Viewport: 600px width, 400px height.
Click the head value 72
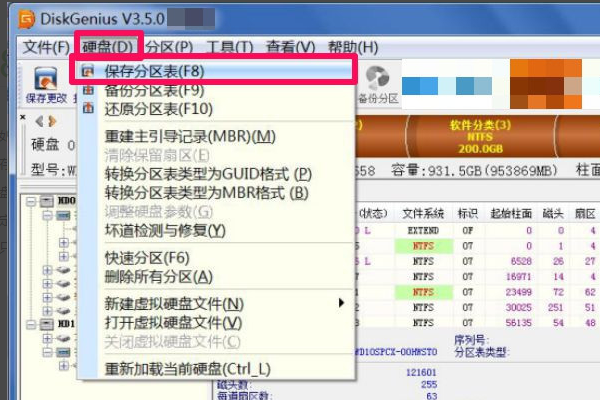click(558, 292)
